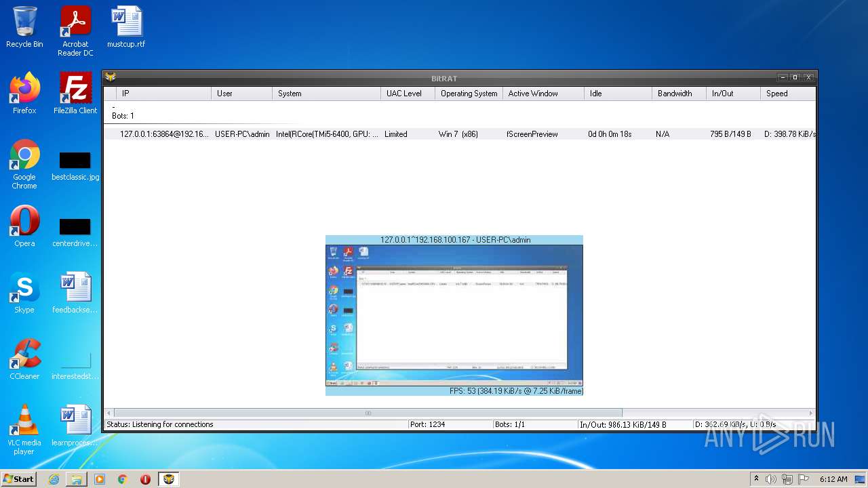This screenshot has height=488, width=868.
Task: Open Chrome from the taskbar
Action: pyautogui.click(x=123, y=479)
